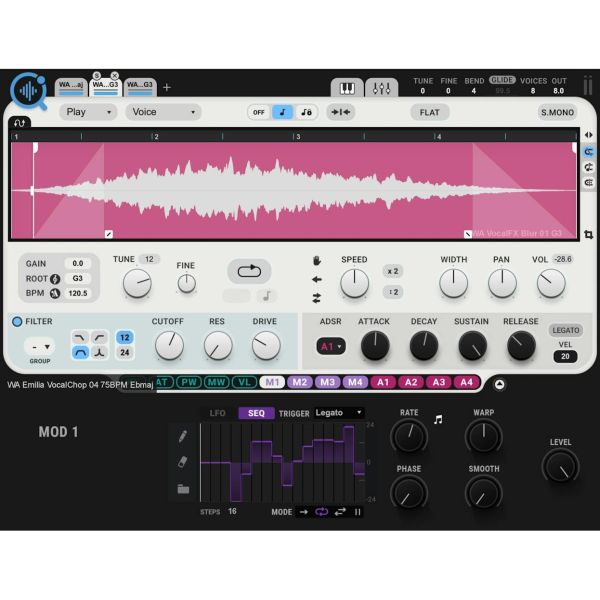Open the sequencer preset folder
The image size is (600, 600).
tap(183, 489)
